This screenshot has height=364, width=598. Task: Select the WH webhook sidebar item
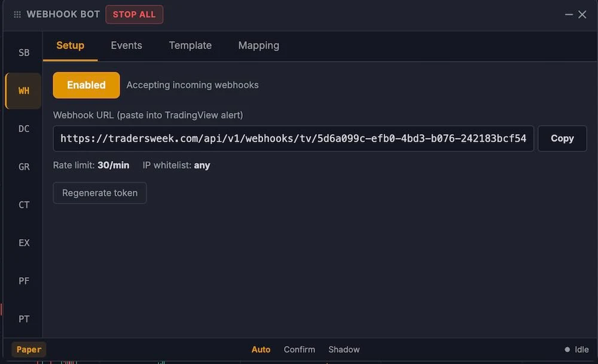point(24,91)
